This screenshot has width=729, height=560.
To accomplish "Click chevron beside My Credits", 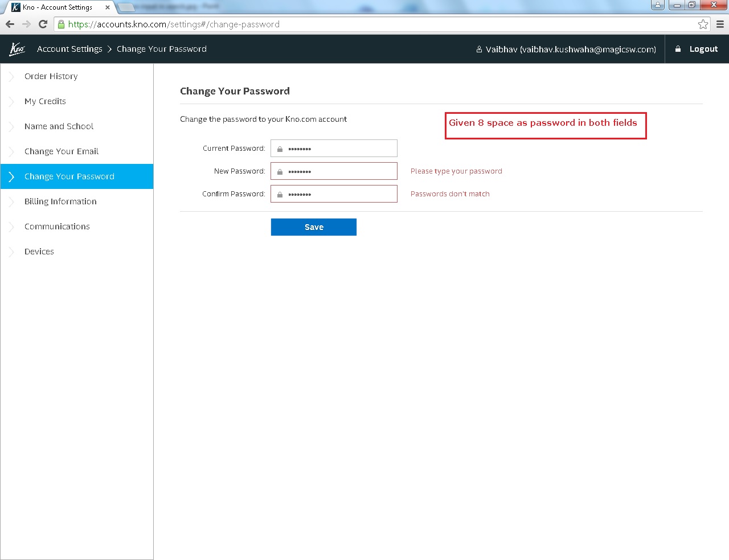I will [x=11, y=101].
